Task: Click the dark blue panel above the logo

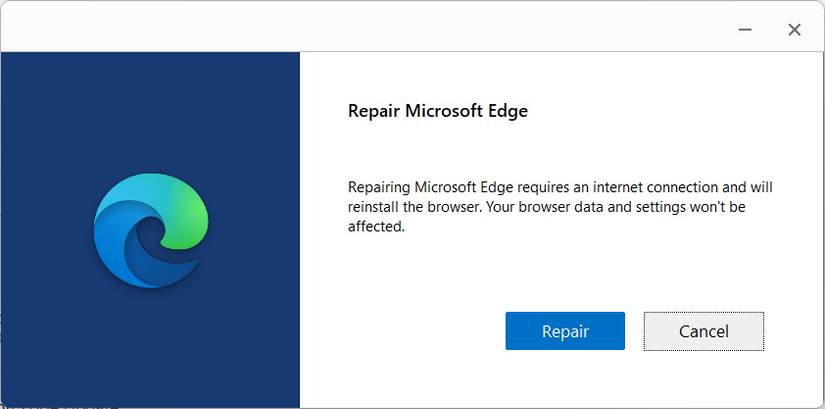Action: click(x=150, y=110)
